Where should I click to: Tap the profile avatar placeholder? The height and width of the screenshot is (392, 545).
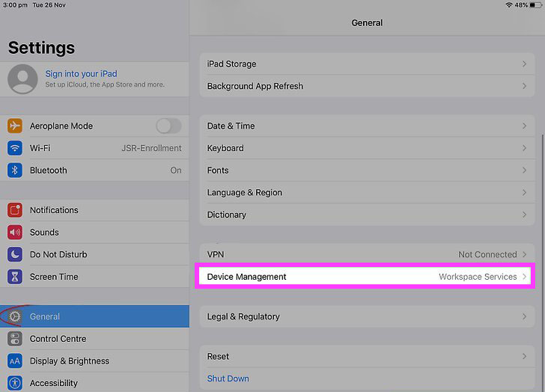(x=22, y=79)
